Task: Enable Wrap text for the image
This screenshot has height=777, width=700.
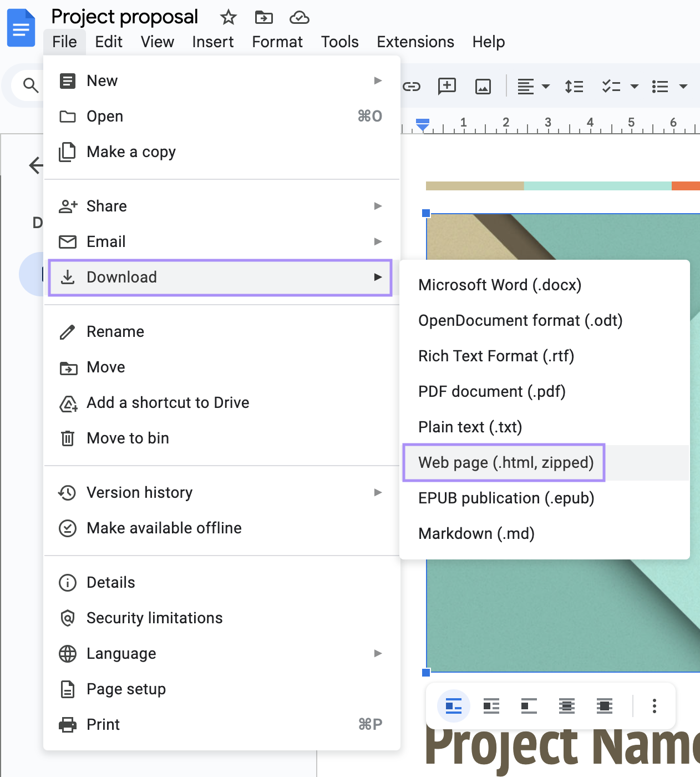Action: click(491, 706)
